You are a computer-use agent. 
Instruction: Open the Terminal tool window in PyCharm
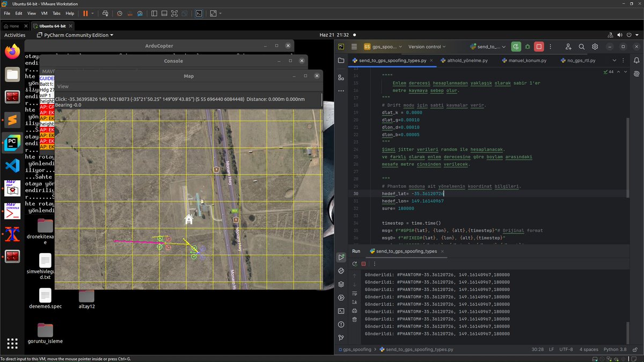[341, 311]
